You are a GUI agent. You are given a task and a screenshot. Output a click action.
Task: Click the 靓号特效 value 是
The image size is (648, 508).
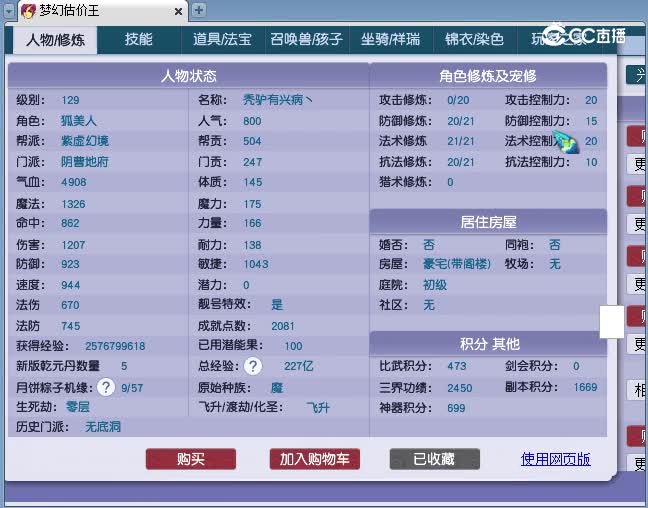click(277, 305)
